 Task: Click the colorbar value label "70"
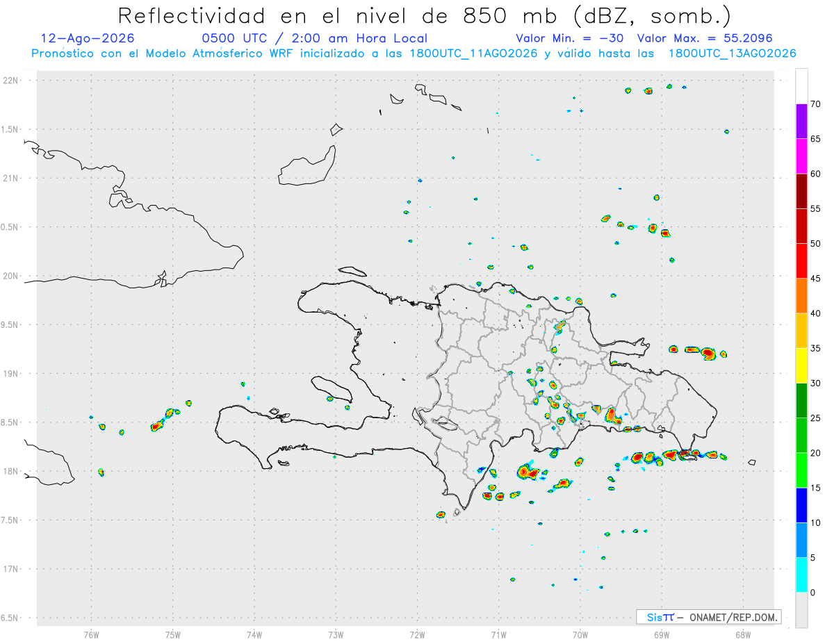pyautogui.click(x=815, y=104)
